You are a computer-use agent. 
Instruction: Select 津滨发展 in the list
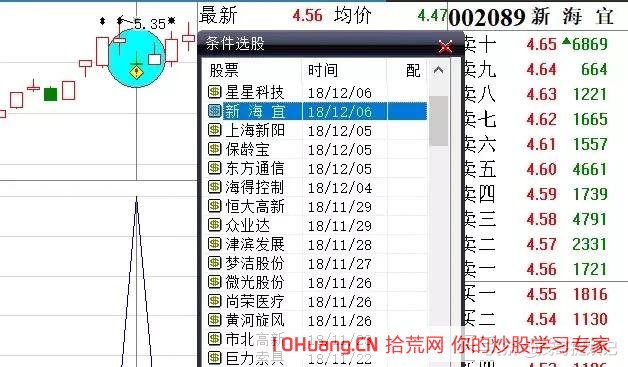click(255, 244)
